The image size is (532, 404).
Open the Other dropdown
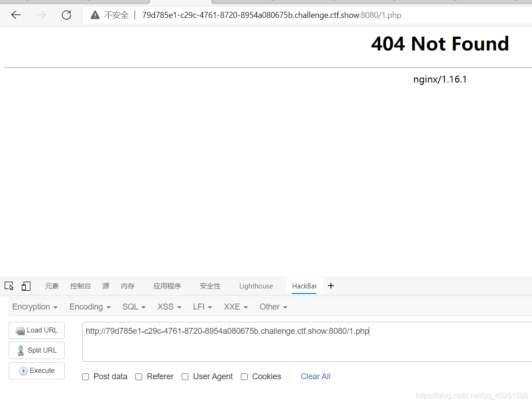point(273,307)
